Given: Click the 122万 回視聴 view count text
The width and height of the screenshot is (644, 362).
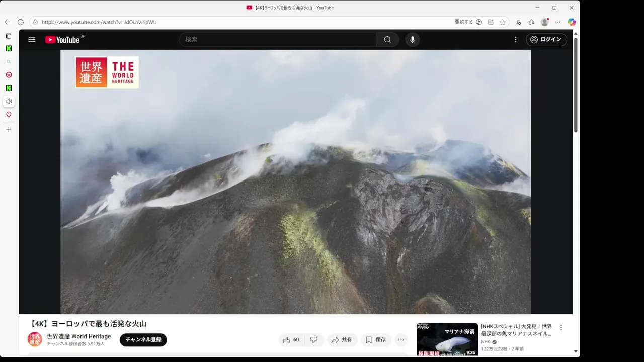Looking at the screenshot, I should point(493,349).
